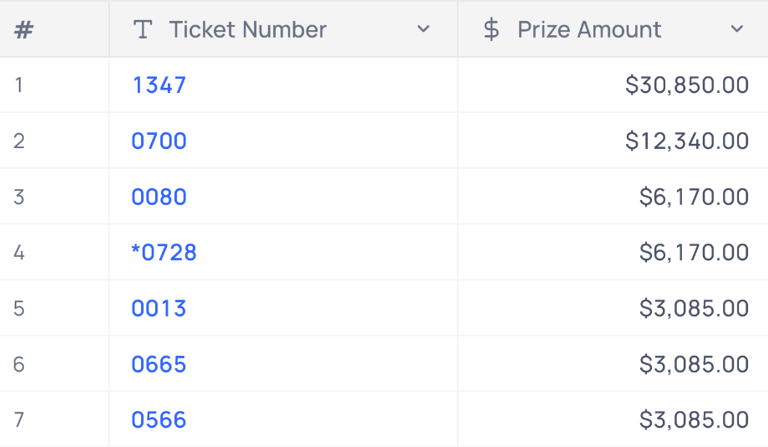
Task: Select the $6,170.00 cell in row 3
Action: tap(610, 197)
